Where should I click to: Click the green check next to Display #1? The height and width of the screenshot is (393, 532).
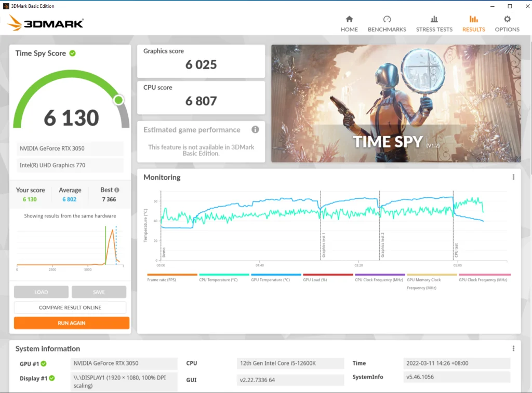pyautogui.click(x=51, y=378)
